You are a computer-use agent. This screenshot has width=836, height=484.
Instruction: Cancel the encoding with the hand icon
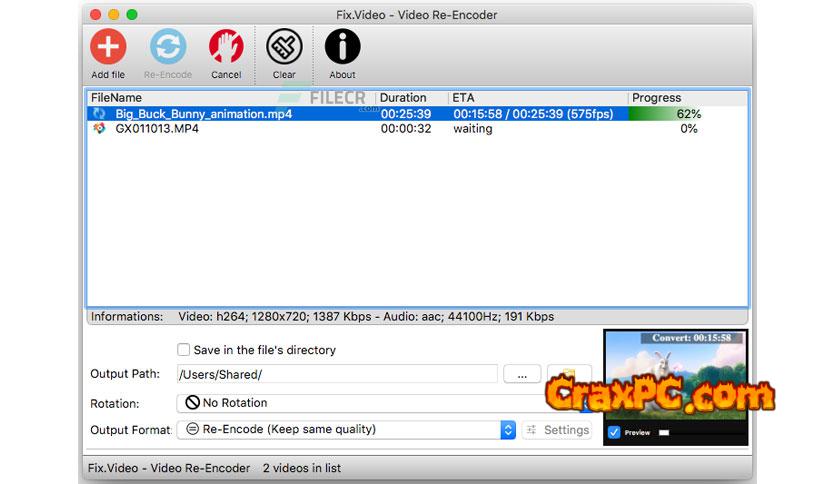226,46
